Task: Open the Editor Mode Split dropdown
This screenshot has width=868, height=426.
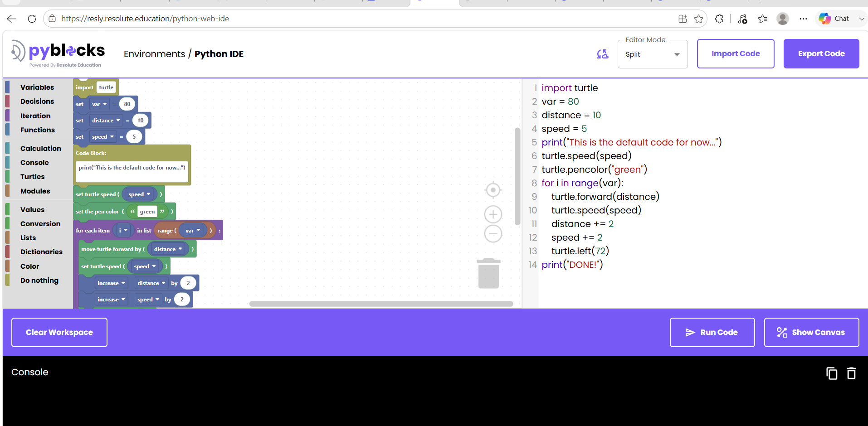Action: pyautogui.click(x=653, y=54)
